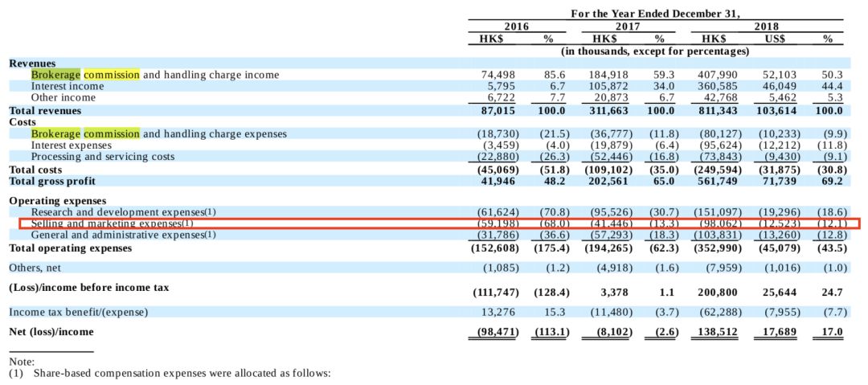Click the 'Costs' section heading

click(23, 122)
